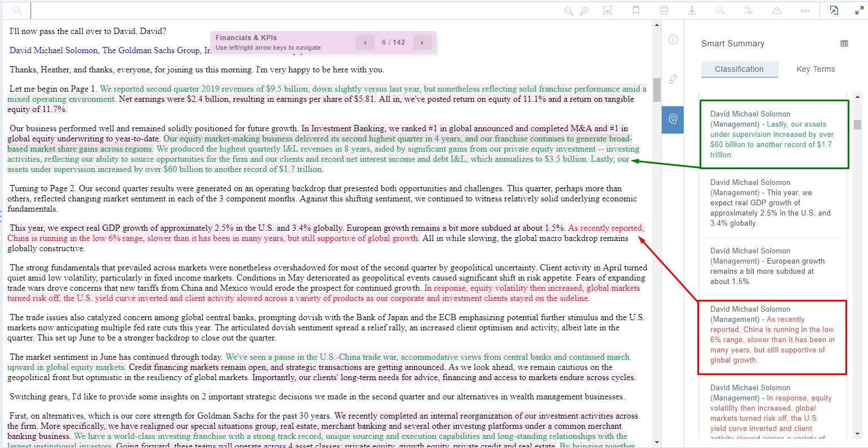Viewport: 868px width, 448px height.
Task: Click sentence 'We recently completed an internal reorganization'
Action: pos(323,421)
